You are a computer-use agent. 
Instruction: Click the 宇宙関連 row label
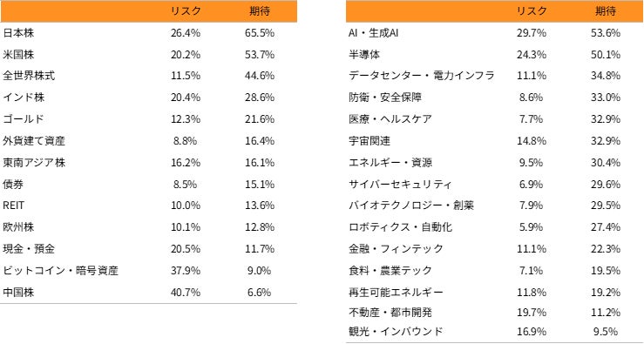[x=369, y=141]
